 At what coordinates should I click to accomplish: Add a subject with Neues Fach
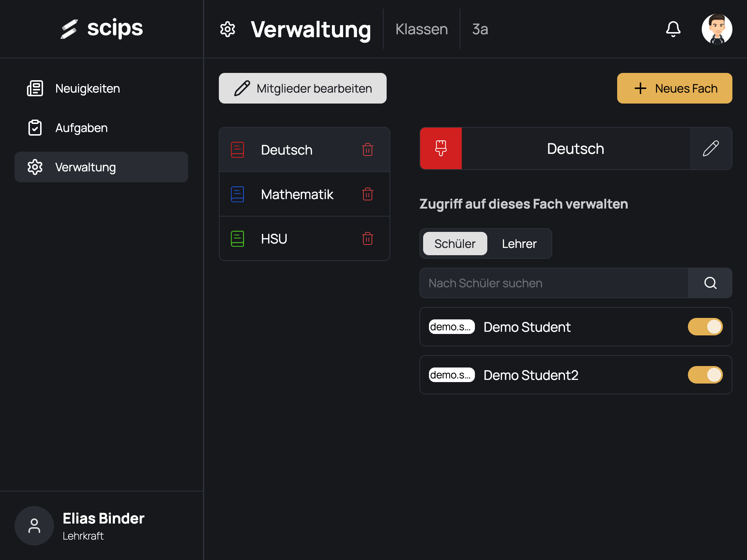click(x=674, y=89)
